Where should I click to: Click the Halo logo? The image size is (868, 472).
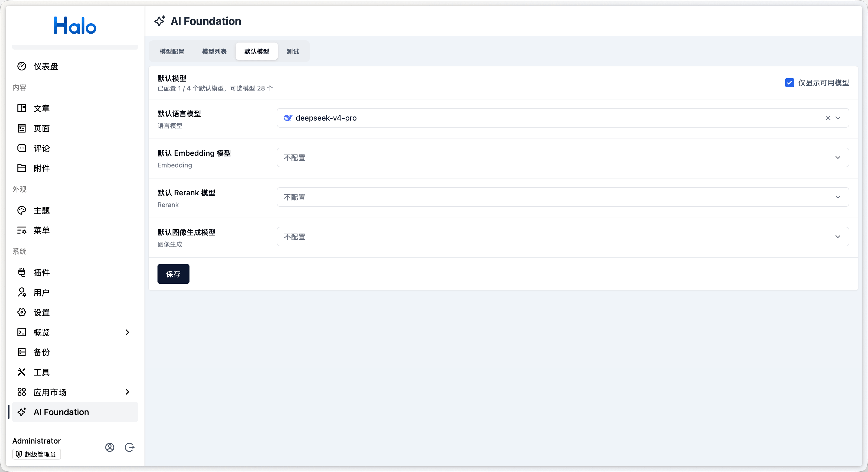pyautogui.click(x=75, y=25)
